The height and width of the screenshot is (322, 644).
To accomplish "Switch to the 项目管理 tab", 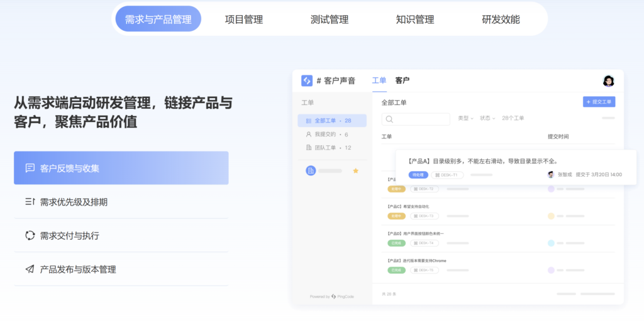I will (x=244, y=19).
